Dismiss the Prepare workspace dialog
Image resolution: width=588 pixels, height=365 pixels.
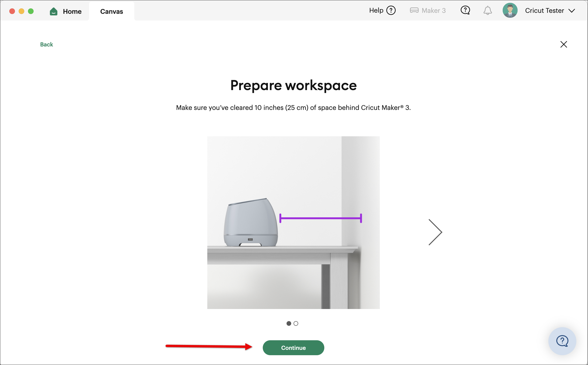point(564,44)
